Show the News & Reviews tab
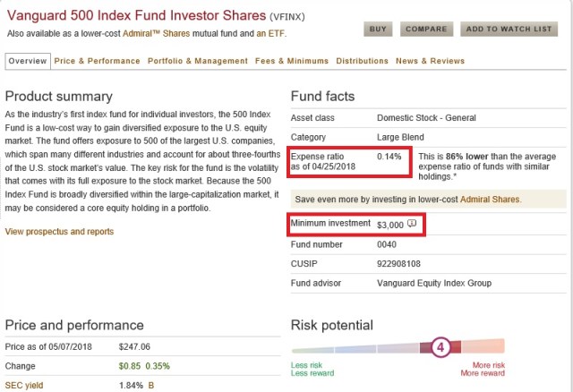This screenshot has width=573, height=392. click(432, 61)
